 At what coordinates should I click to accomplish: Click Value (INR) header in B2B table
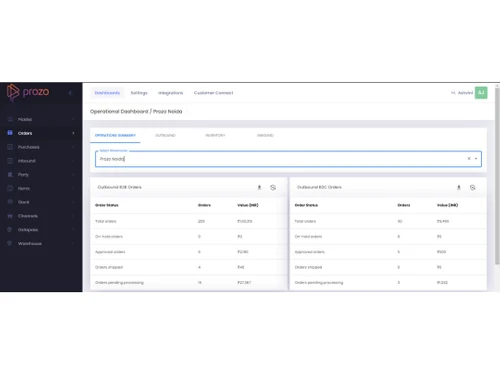248,205
